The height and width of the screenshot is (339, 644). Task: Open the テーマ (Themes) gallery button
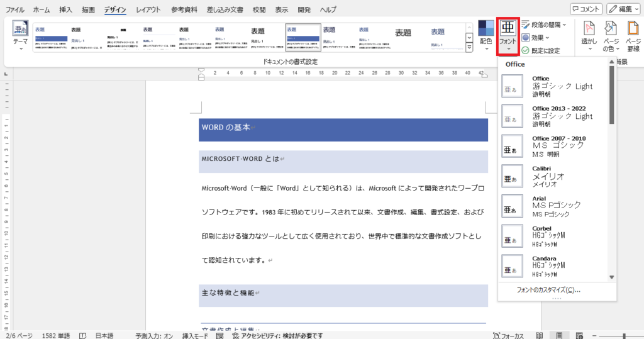point(20,36)
